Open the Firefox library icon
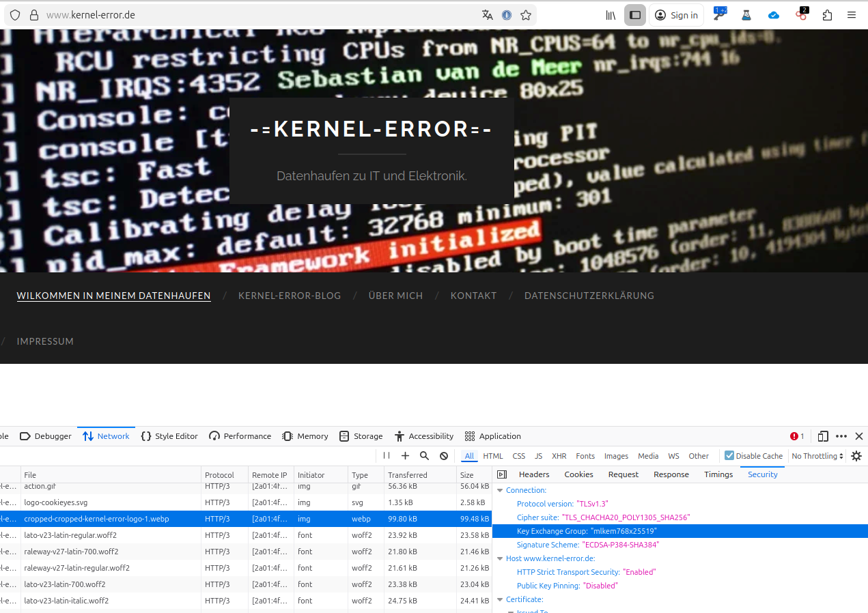The height and width of the screenshot is (613, 868). coord(611,15)
